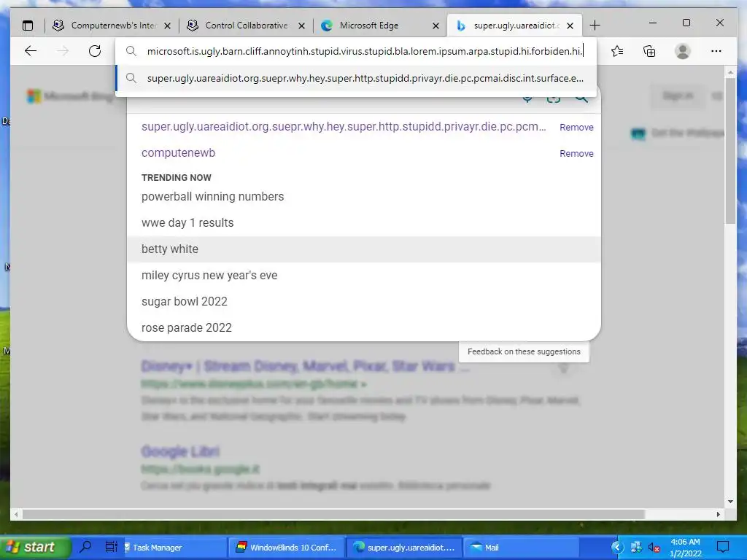747x560 pixels.
Task: Click the Bing voice search microphone icon
Action: pyautogui.click(x=527, y=98)
